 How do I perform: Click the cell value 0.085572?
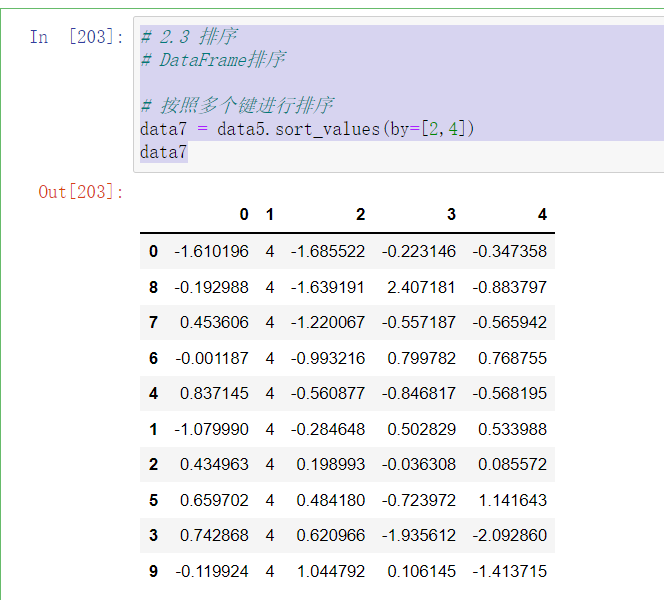(x=512, y=465)
